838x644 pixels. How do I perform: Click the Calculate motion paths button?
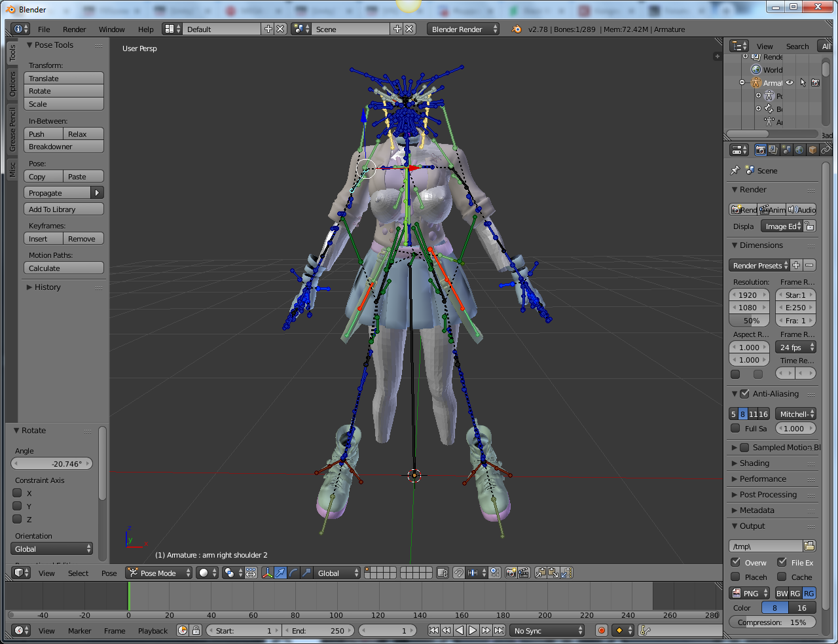click(x=64, y=268)
